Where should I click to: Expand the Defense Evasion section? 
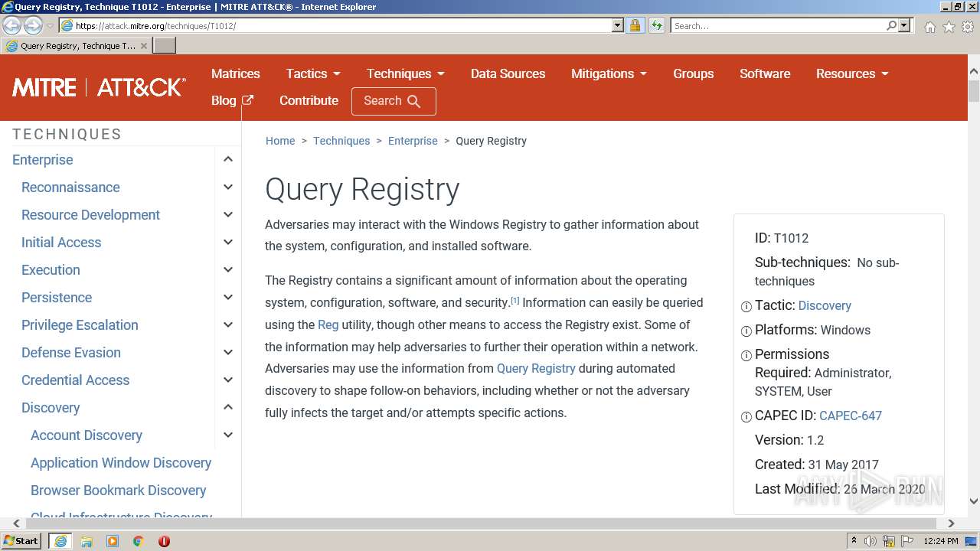227,352
